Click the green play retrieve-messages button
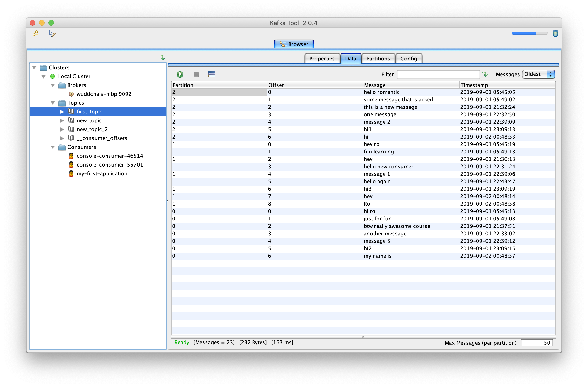 [x=180, y=74]
